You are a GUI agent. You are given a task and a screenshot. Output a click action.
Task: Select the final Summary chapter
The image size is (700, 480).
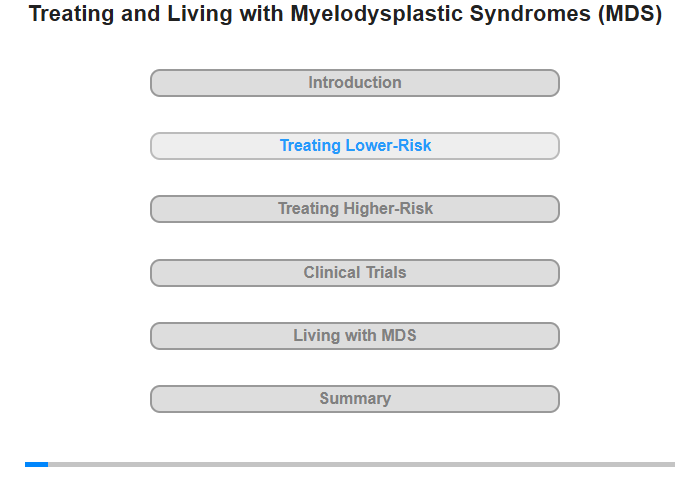354,399
